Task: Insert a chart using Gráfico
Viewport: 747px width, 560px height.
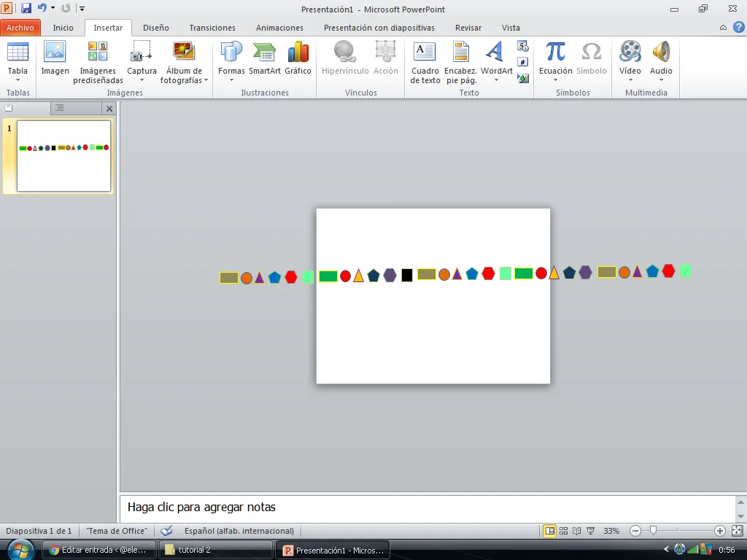Action: 298,58
